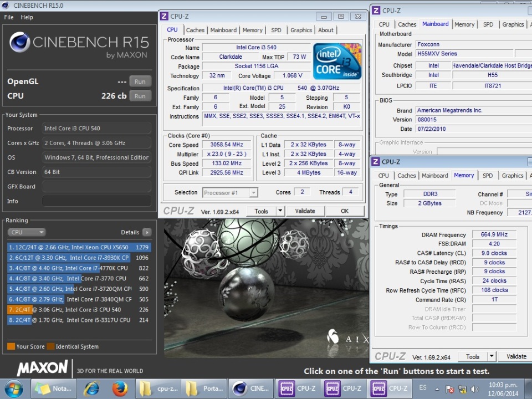This screenshot has width=532, height=399.
Task: Click the Cinebench title bar icon
Action: (6, 5)
